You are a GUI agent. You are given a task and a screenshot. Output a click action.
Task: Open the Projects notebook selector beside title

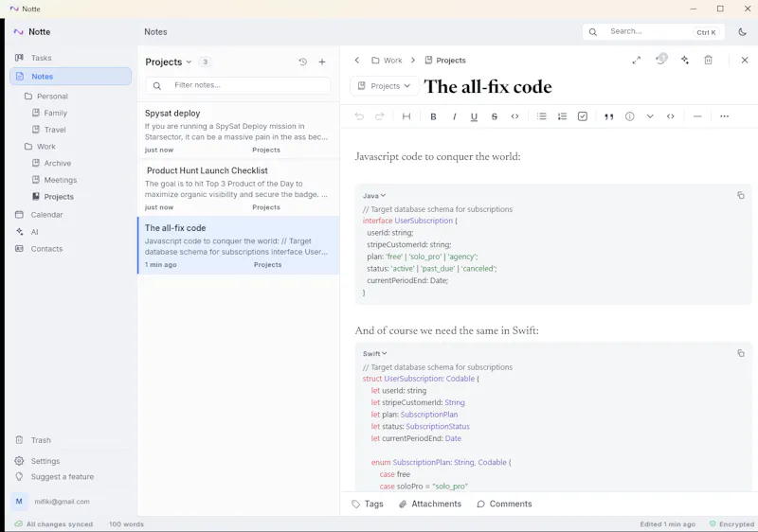click(x=384, y=86)
